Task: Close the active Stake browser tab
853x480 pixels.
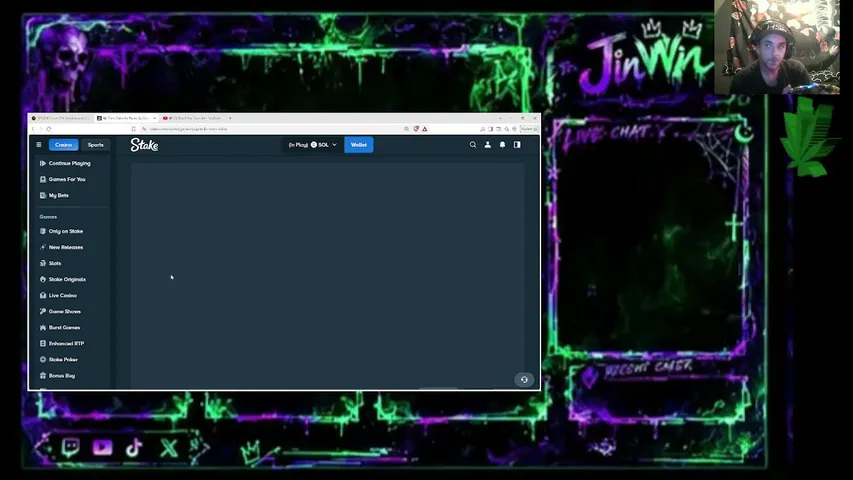Action: click(x=154, y=118)
